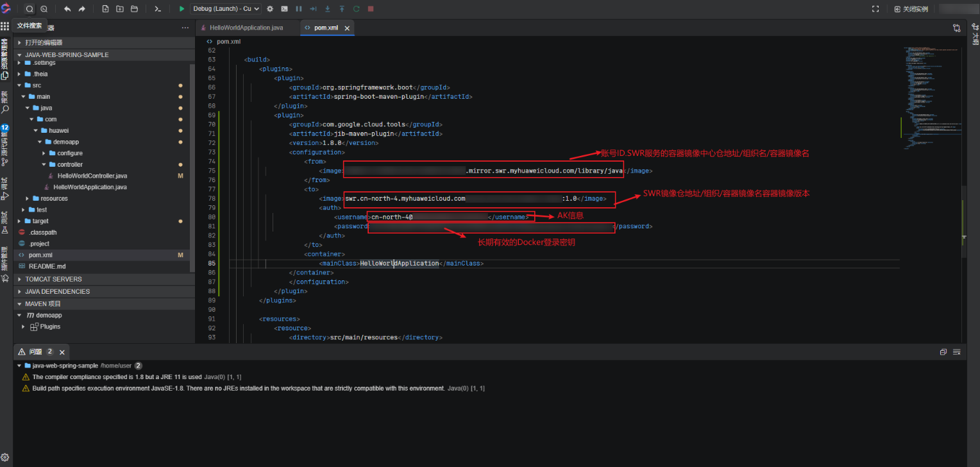Open source control view with 12 badge
Image resolution: width=980 pixels, height=467 pixels.
click(5, 146)
